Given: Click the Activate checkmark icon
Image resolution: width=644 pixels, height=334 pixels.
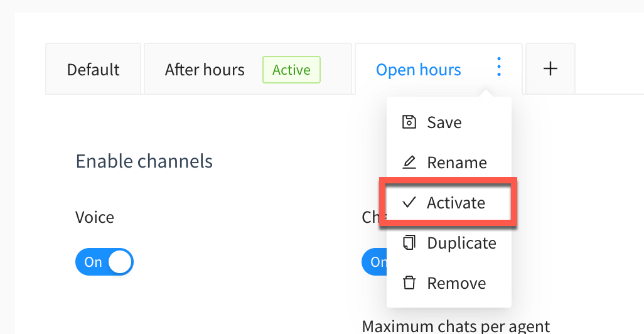Looking at the screenshot, I should click(409, 202).
